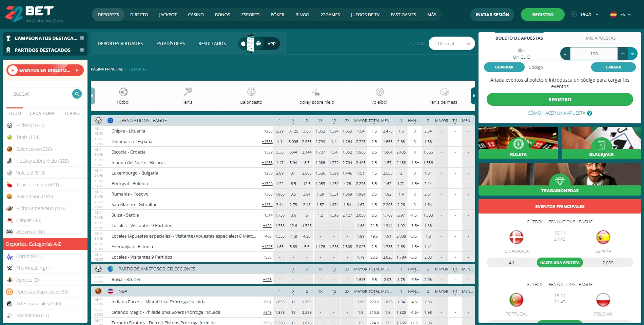Screen dimensions: 644x325
Task: Click the INICIAR SESIÓN button
Action: click(x=492, y=15)
